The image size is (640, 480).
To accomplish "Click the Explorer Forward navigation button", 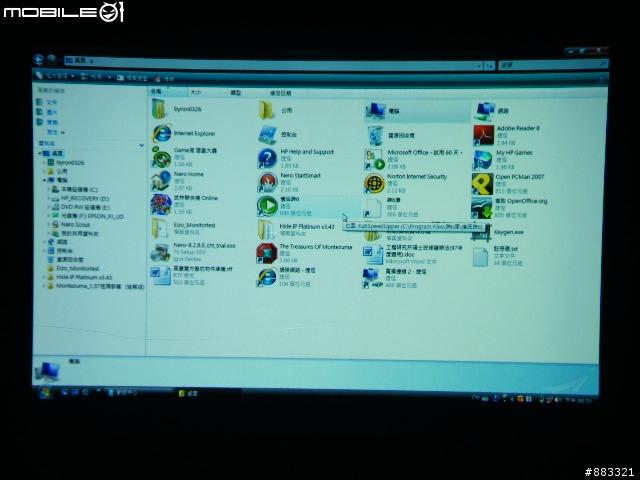I will pyautogui.click(x=51, y=60).
